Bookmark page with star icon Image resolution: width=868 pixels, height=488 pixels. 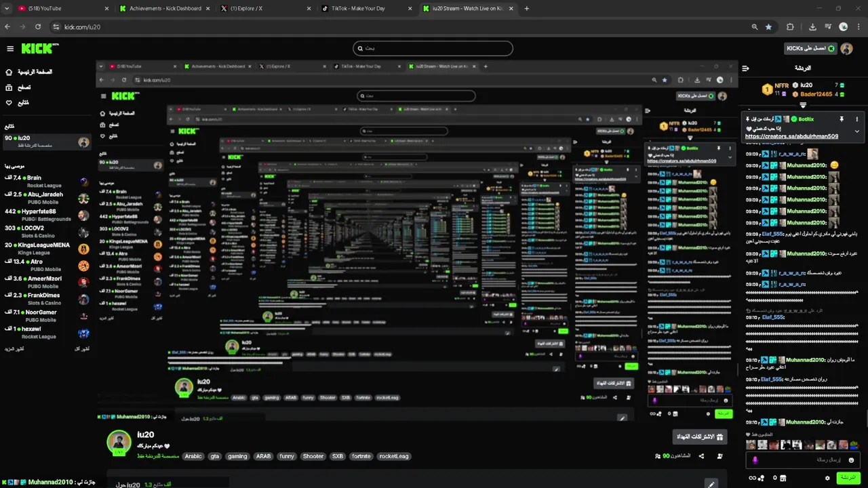(x=768, y=27)
